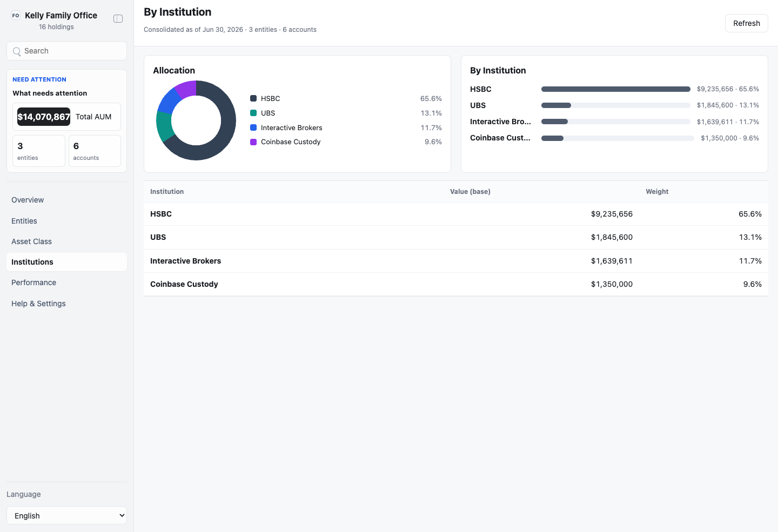Click the FO logo badge
This screenshot has width=778, height=532.
(x=16, y=16)
